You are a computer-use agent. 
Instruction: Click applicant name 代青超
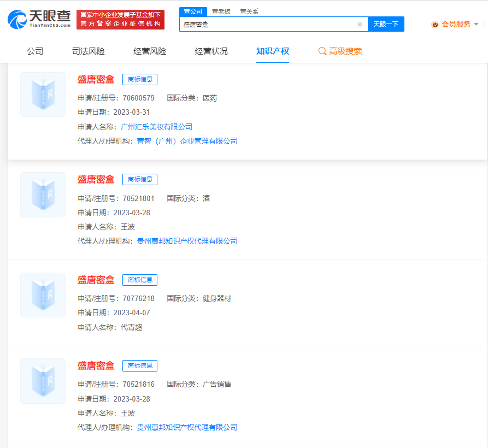pos(131,327)
